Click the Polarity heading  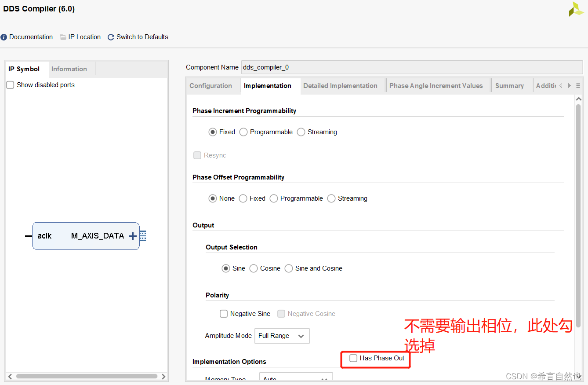[x=217, y=295]
